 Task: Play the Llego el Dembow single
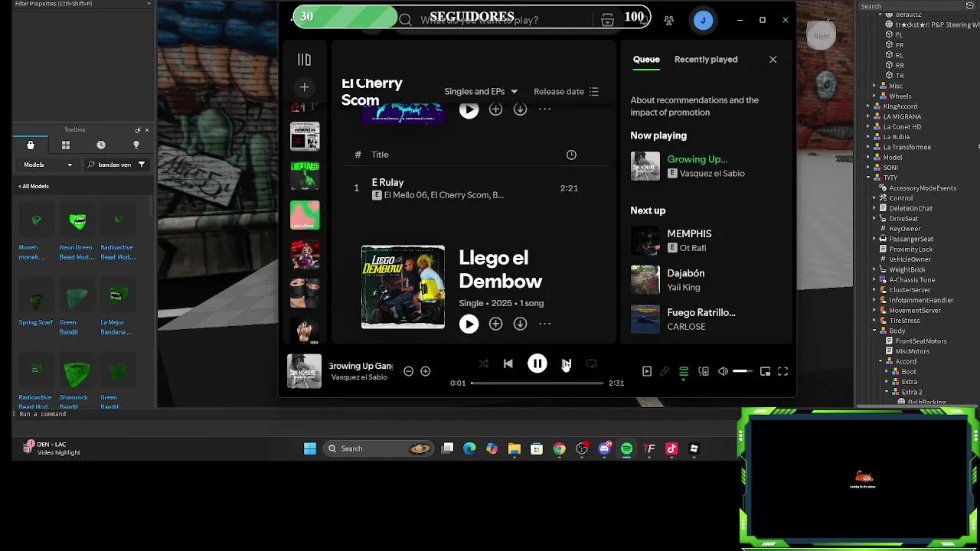(469, 324)
